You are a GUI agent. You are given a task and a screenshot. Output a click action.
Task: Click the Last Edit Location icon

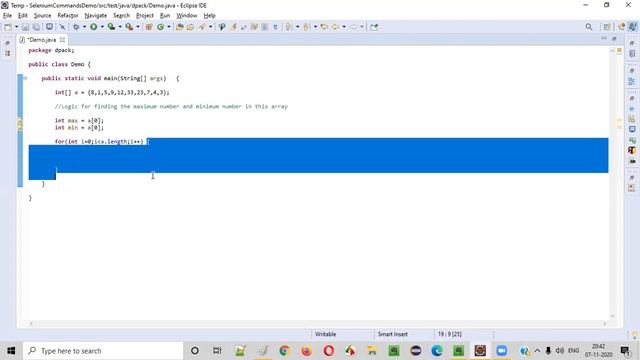pos(324,27)
